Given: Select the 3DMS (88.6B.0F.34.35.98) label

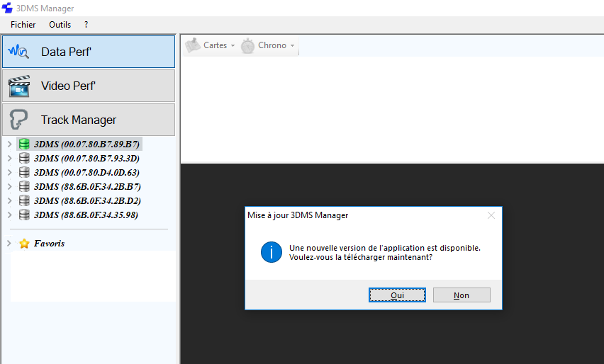Looking at the screenshot, I should point(86,215).
